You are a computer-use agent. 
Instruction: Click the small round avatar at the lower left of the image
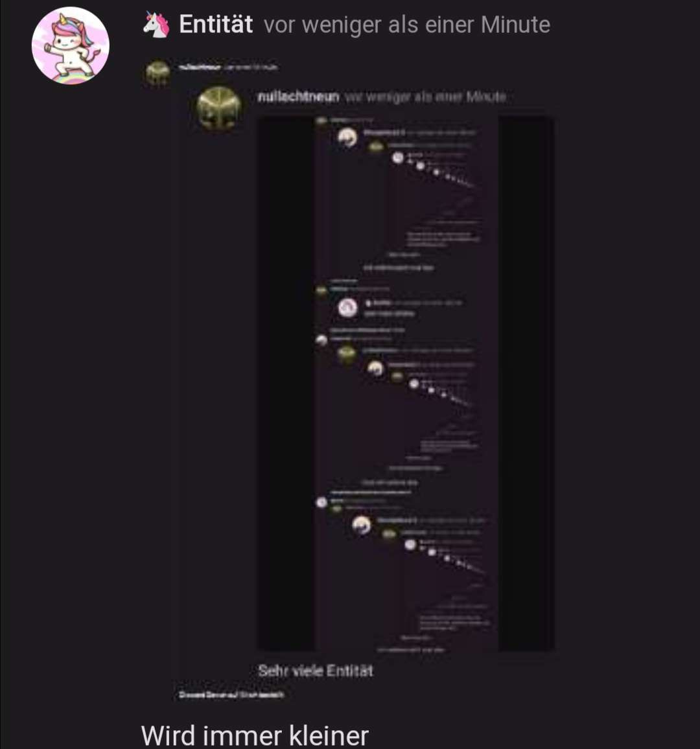tap(321, 502)
